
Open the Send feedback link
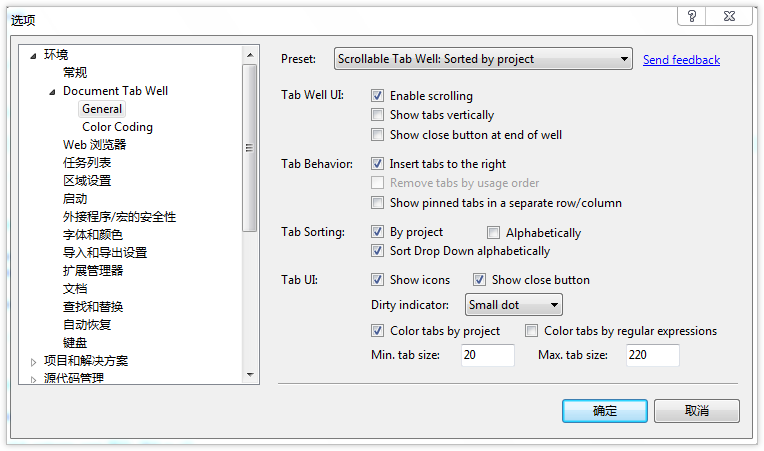coord(681,60)
